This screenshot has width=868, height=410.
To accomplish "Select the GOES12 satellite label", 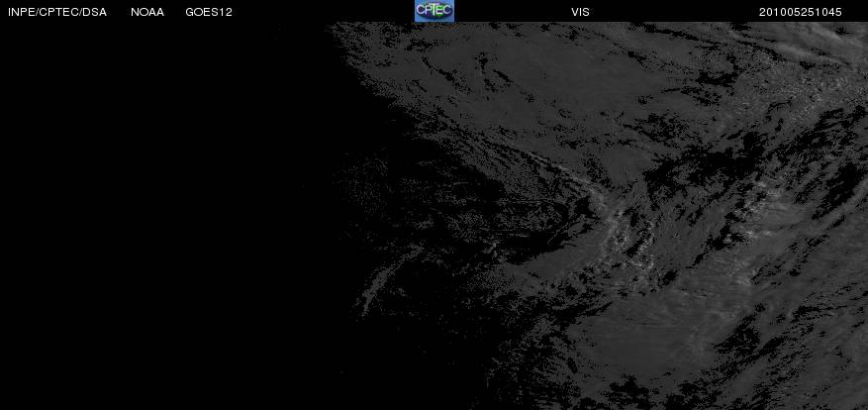I will click(209, 12).
